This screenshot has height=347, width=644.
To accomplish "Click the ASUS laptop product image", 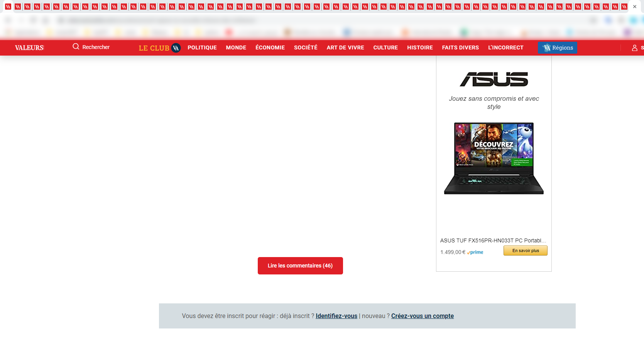I will (494, 158).
